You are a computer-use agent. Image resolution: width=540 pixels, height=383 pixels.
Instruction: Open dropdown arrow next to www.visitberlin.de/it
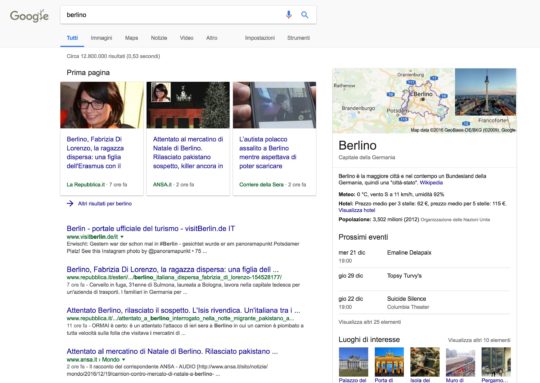click(122, 237)
